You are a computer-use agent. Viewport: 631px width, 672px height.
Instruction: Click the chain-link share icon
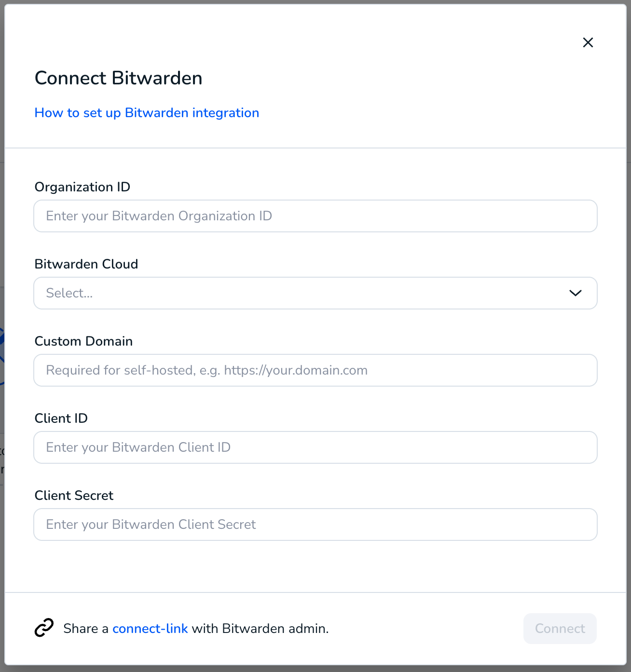(44, 628)
